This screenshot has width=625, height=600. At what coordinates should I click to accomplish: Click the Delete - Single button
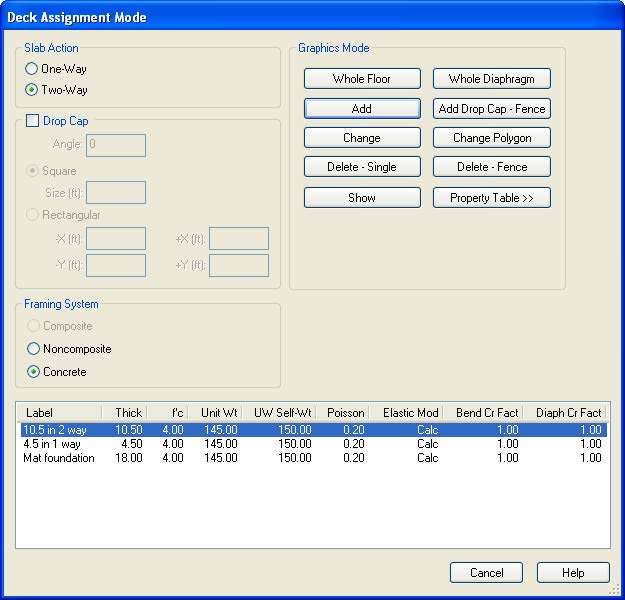tap(362, 167)
